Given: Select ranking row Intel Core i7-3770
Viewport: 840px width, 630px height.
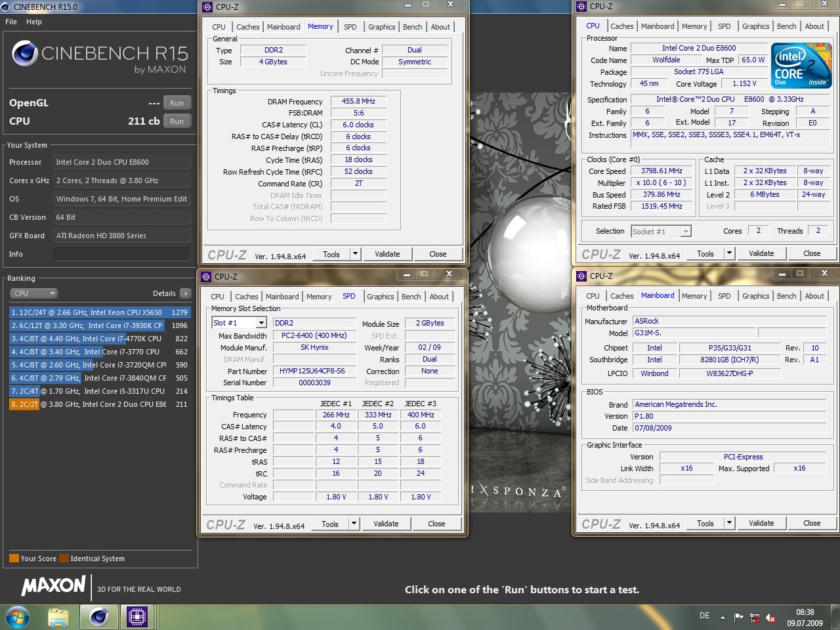Looking at the screenshot, I should tap(100, 352).
